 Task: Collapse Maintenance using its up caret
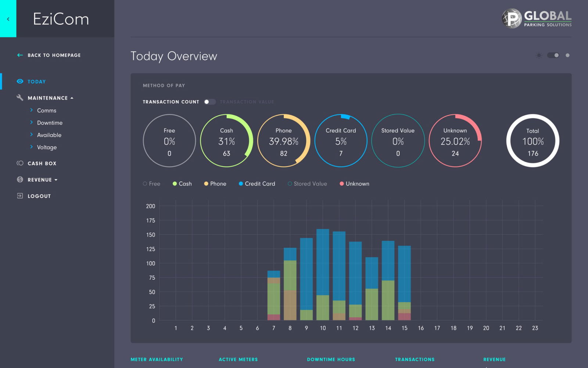(72, 98)
